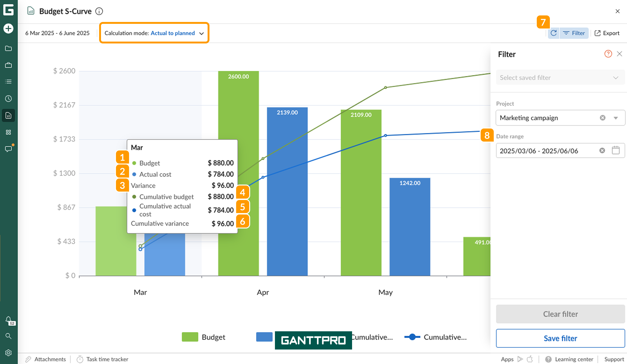
Task: Click the notifications bell icon
Action: click(x=8, y=319)
